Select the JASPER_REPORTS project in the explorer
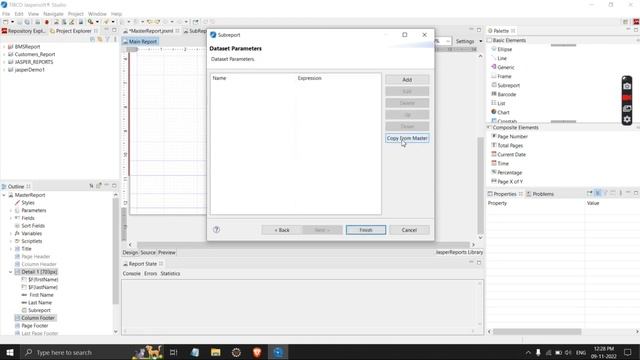Image resolution: width=640 pixels, height=360 pixels. pos(33,62)
